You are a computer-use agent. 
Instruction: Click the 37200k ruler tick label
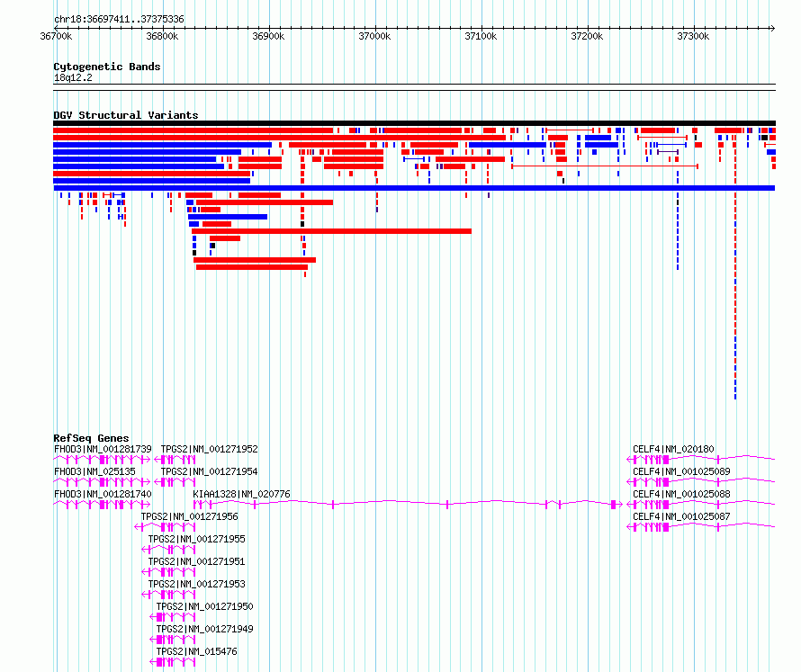point(588,36)
